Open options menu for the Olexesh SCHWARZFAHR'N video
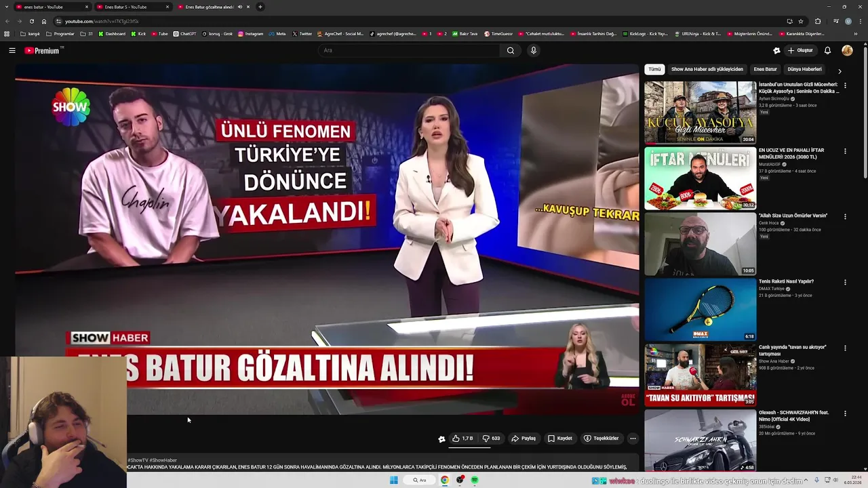This screenshot has width=868, height=488. click(845, 413)
